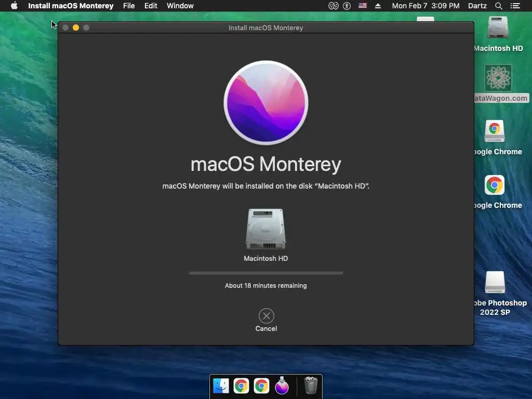Open the Trash in the Dock
The width and height of the screenshot is (532, 399).
pyautogui.click(x=311, y=386)
